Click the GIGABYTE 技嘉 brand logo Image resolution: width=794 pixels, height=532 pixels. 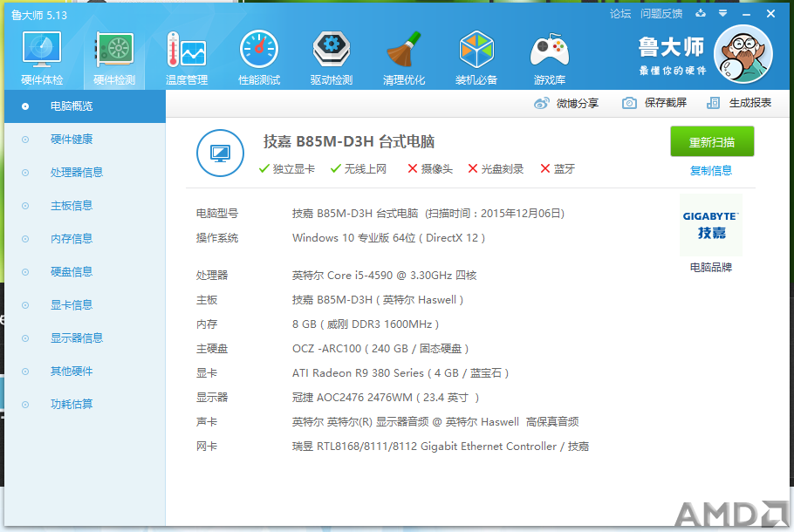point(711,225)
